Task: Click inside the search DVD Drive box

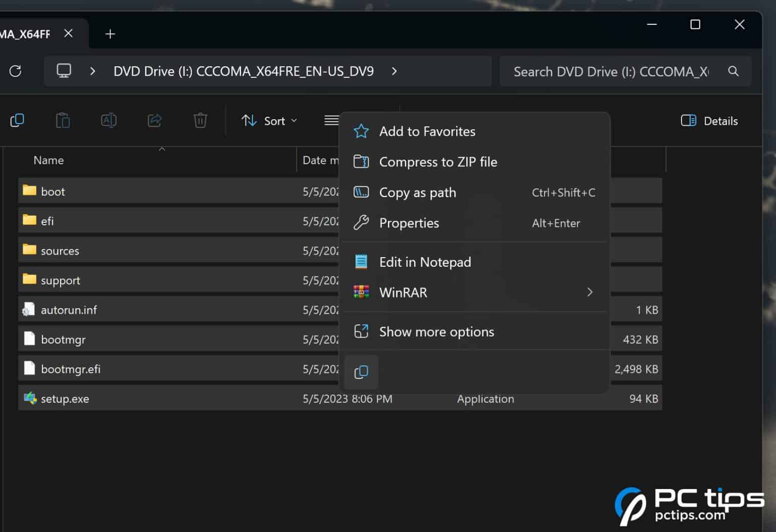Action: tap(606, 71)
